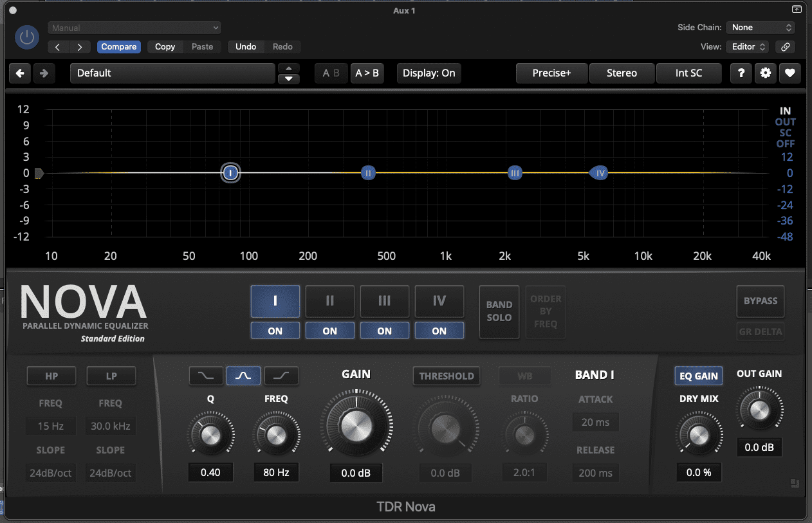Viewport: 812px width, 523px height.
Task: Select band III node on the graph
Action: coord(515,172)
